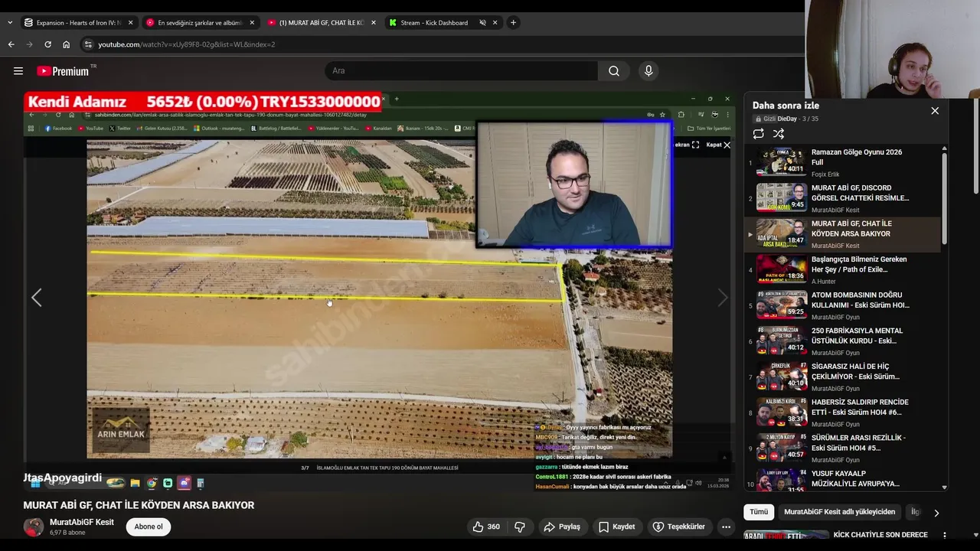
Task: Reload the page with the refresh icon
Action: pos(47,44)
